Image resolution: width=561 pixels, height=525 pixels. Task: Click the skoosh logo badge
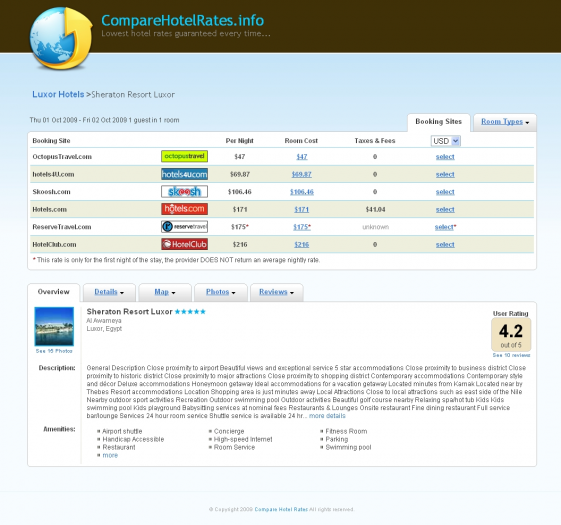tap(184, 192)
